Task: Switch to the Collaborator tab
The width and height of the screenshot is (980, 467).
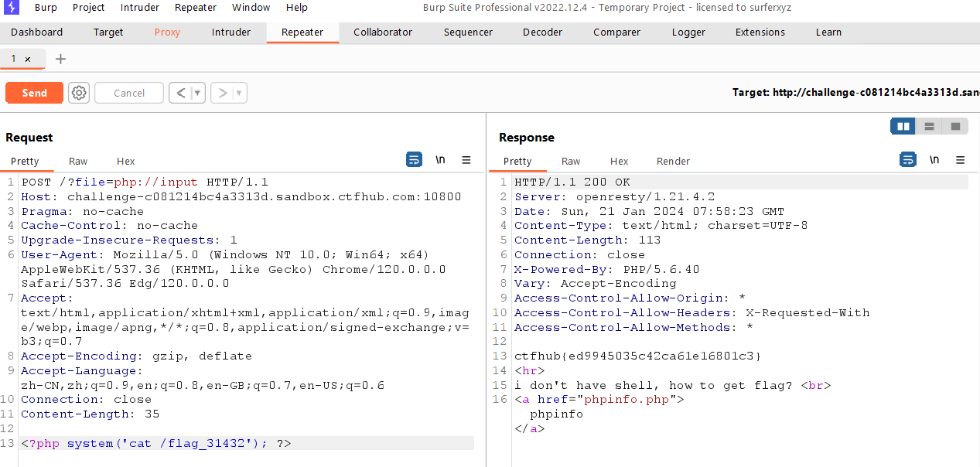Action: coord(383,32)
